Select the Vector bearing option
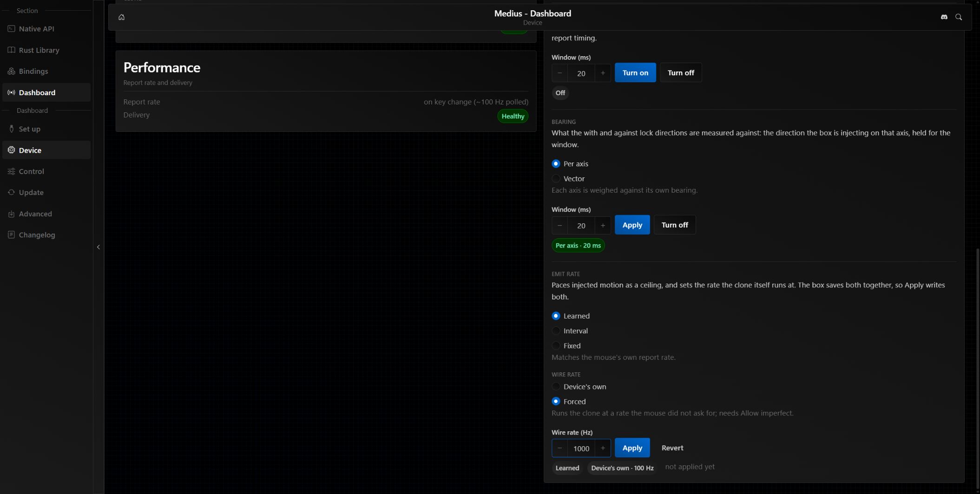Screen dimensions: 980x494 pyautogui.click(x=568, y=179)
